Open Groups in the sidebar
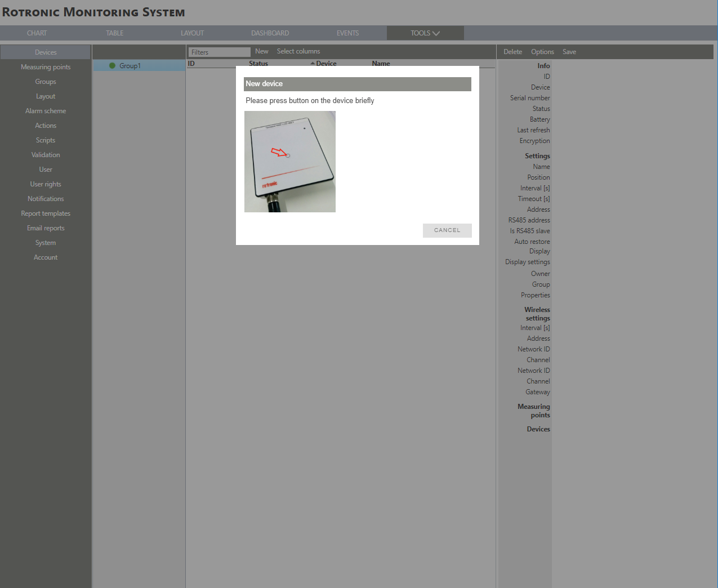718x588 pixels. pos(46,82)
